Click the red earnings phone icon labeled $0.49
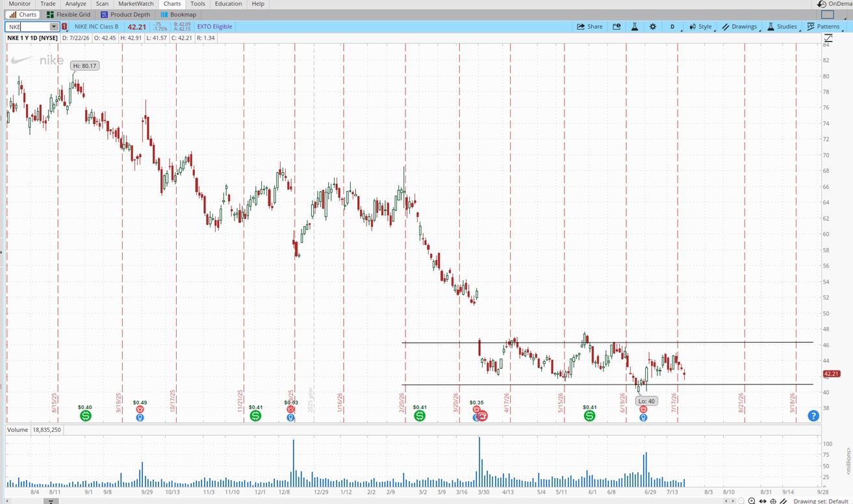853x504 pixels. pyautogui.click(x=140, y=410)
